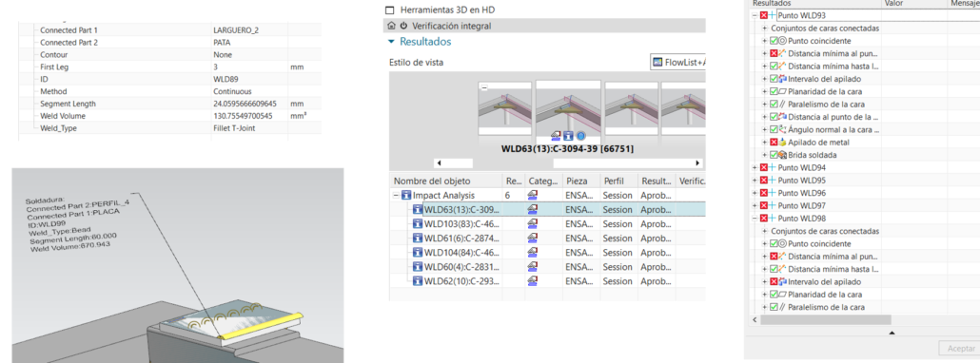Image resolution: width=980 pixels, height=363 pixels.
Task: Click the category icon in Impact Analysis row
Action: pyautogui.click(x=533, y=195)
